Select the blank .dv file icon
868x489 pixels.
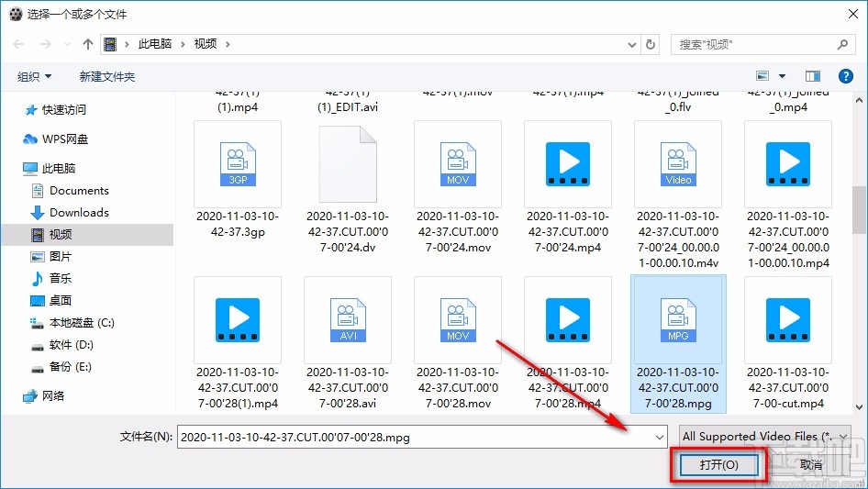(x=348, y=164)
